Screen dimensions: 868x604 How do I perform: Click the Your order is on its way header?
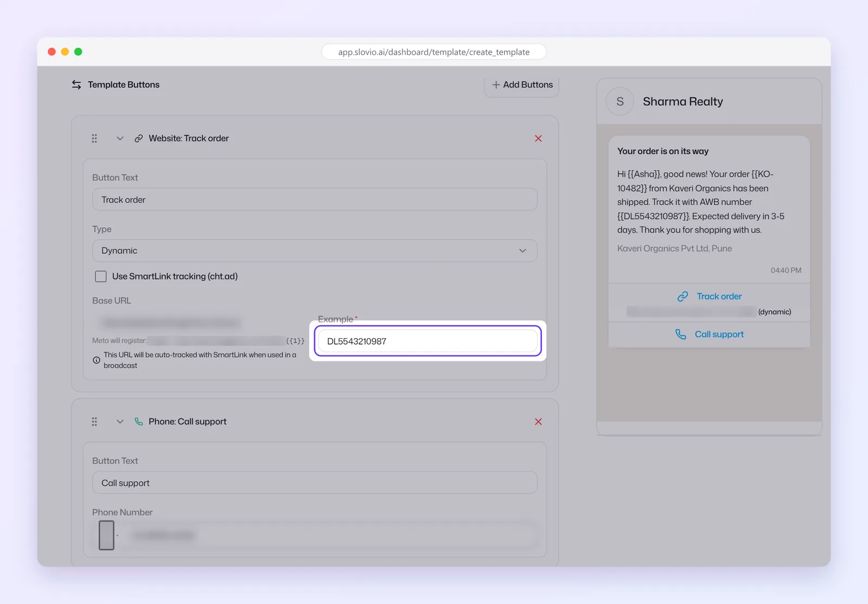pyautogui.click(x=663, y=151)
